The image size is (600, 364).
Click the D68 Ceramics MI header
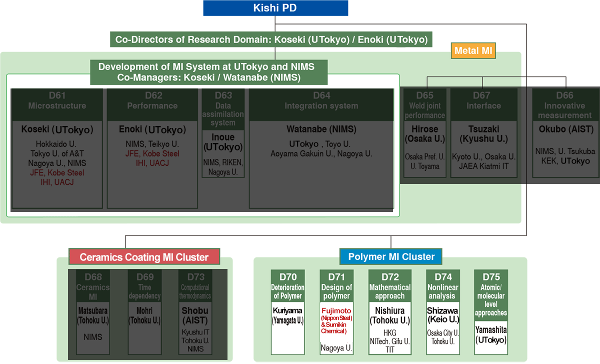pos(93,286)
